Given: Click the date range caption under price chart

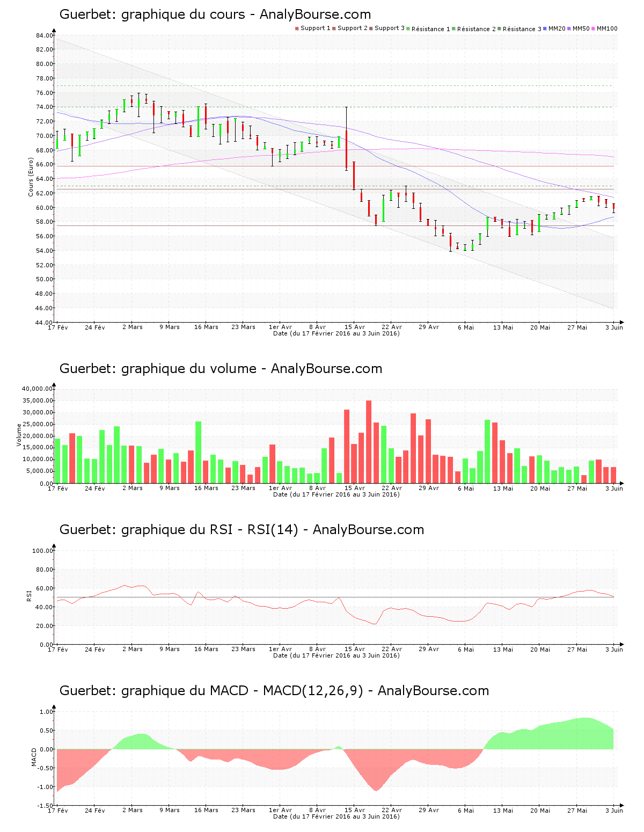Looking at the screenshot, I should click(336, 333).
